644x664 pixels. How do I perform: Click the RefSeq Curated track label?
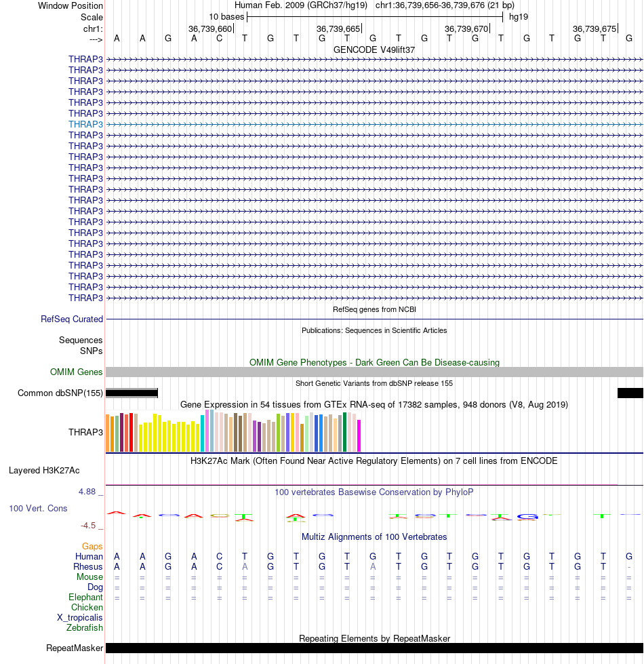coord(72,319)
